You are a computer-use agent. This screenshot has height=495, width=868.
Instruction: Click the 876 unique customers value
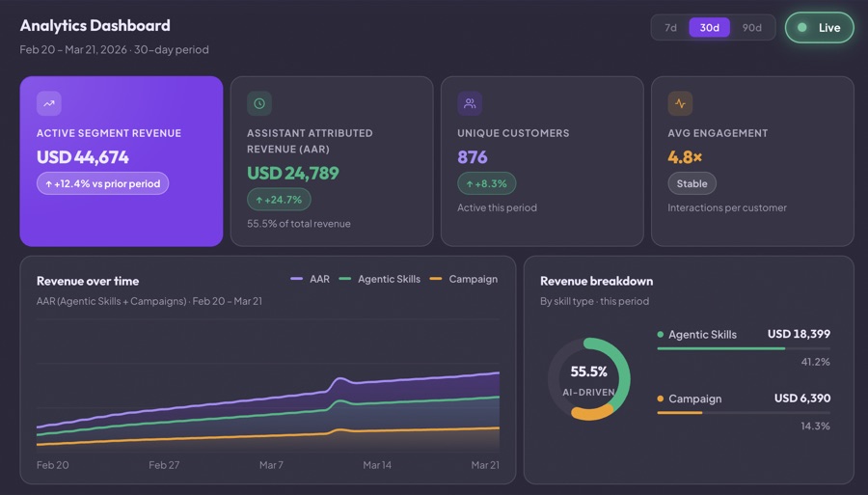[x=473, y=157]
